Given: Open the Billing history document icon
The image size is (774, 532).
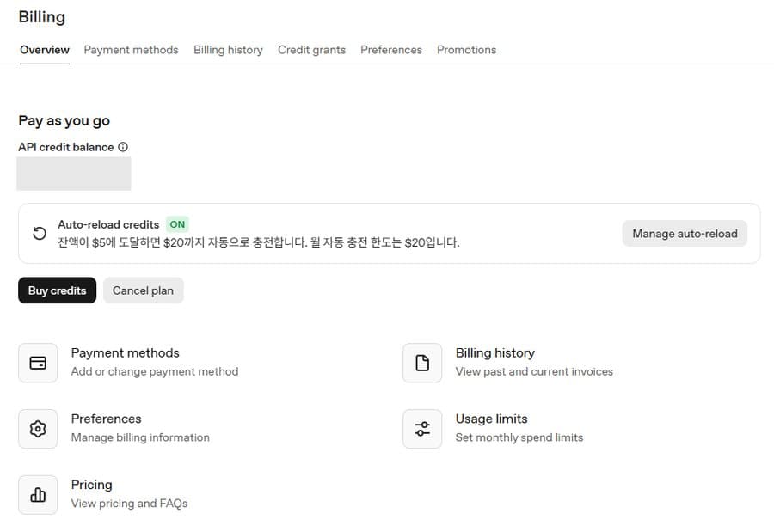Looking at the screenshot, I should (x=422, y=363).
